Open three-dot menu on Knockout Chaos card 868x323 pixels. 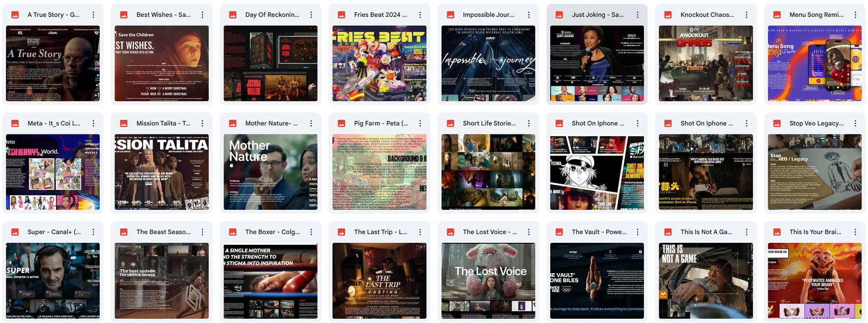coord(746,15)
